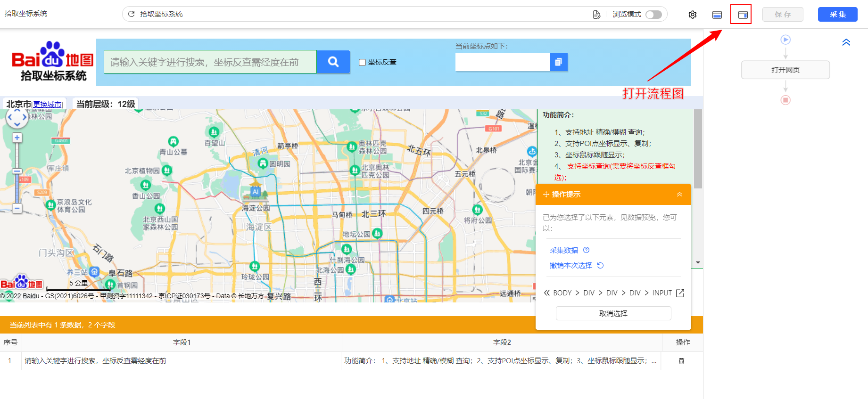Zoom in the map with plus button

(17, 138)
